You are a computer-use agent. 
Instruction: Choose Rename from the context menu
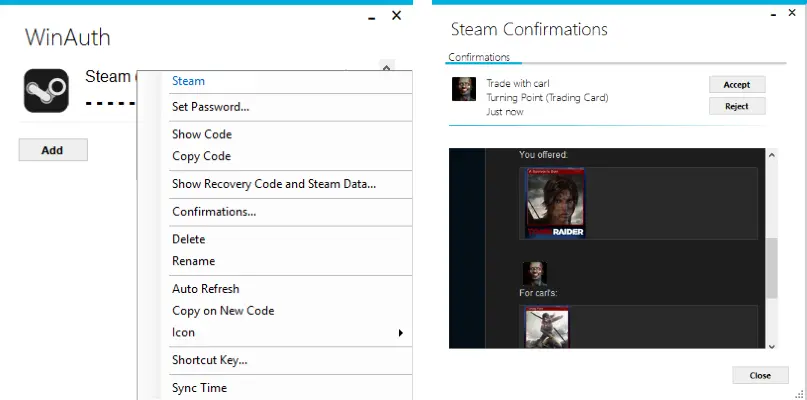click(x=194, y=261)
